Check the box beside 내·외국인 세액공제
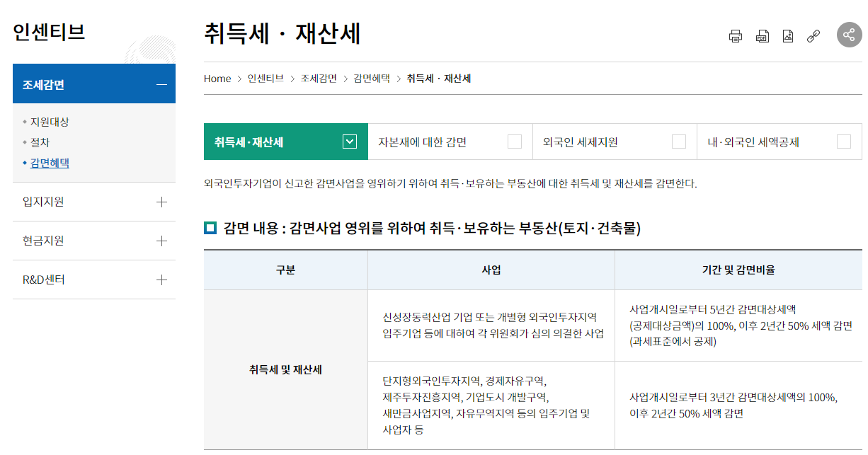The height and width of the screenshot is (455, 868). (x=844, y=142)
